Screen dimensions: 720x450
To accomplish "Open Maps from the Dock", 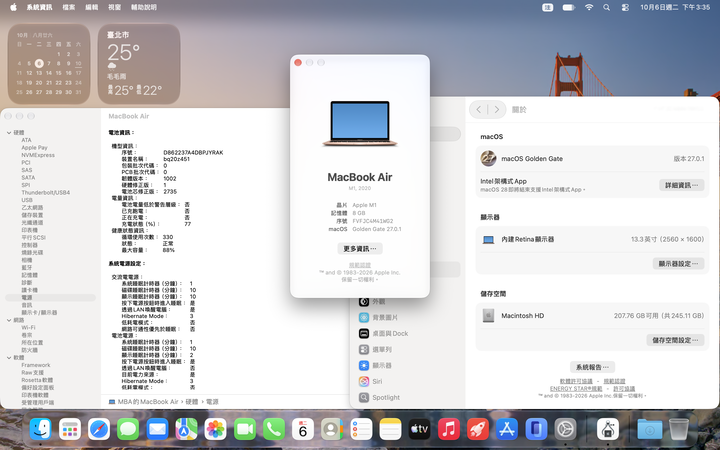I will point(186,429).
